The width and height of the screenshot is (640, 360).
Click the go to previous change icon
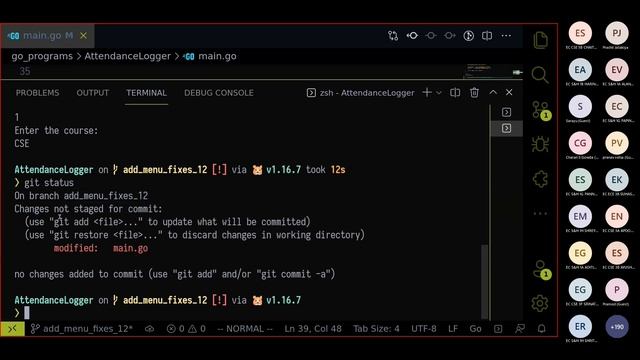[412, 36]
